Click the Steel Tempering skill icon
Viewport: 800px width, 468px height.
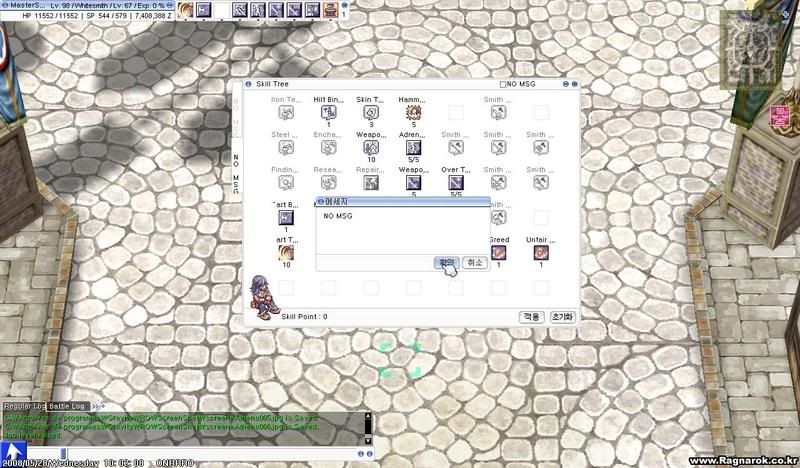click(x=286, y=147)
